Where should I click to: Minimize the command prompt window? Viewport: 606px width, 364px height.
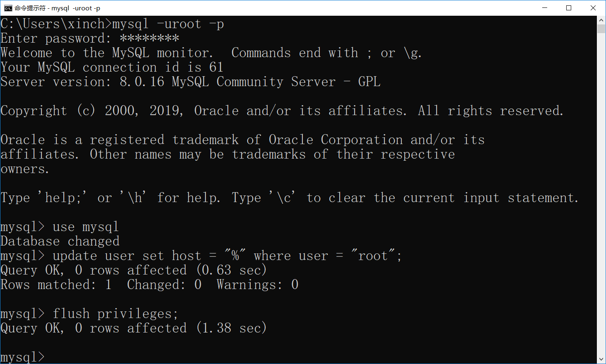(x=545, y=8)
